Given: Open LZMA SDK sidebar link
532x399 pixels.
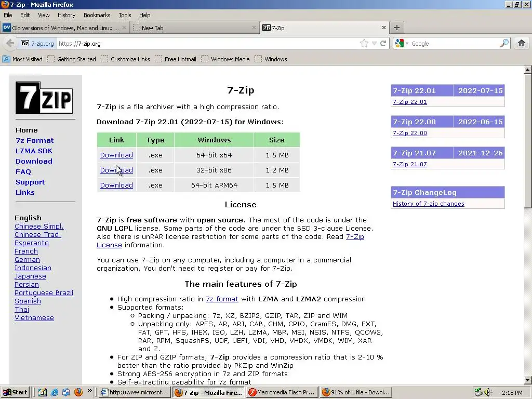Looking at the screenshot, I should click(34, 151).
